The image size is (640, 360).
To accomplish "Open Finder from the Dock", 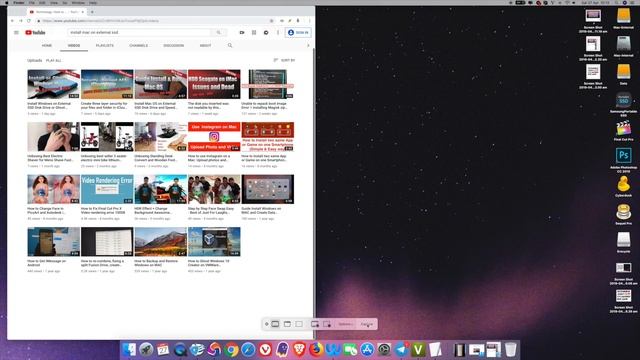I will tap(129, 350).
